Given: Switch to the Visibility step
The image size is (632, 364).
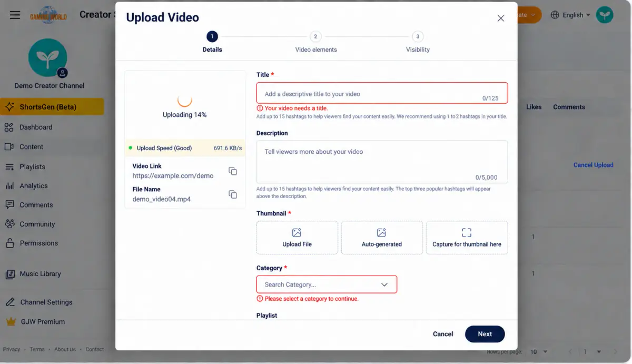Looking at the screenshot, I should 418,42.
